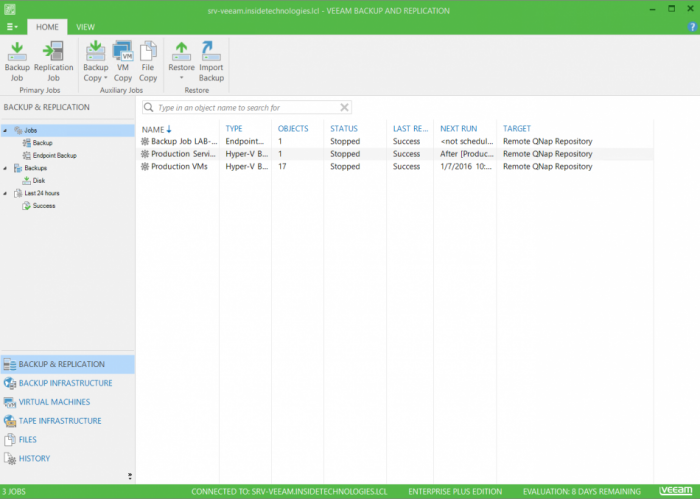The height and width of the screenshot is (499, 700).
Task: Select Disk under Backups
Action: coord(39,180)
